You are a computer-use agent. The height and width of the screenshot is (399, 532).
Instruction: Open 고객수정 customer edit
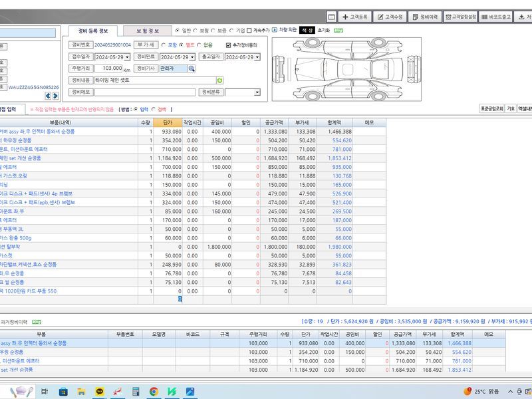click(390, 17)
